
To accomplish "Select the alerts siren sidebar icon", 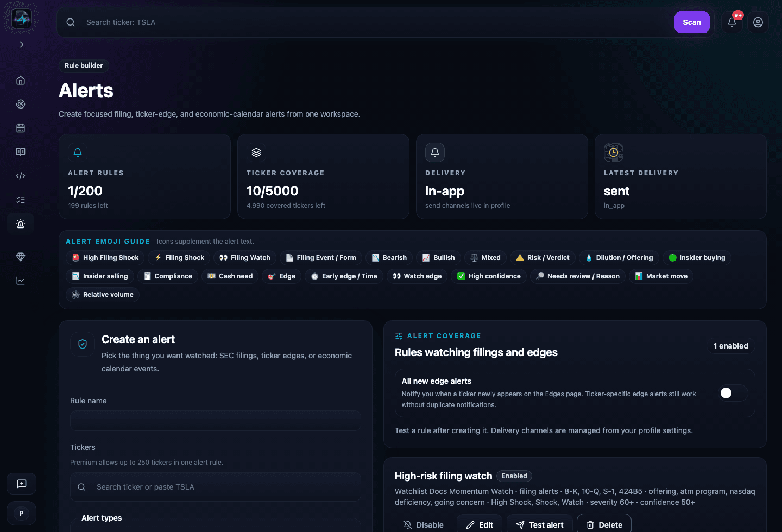I will [21, 224].
